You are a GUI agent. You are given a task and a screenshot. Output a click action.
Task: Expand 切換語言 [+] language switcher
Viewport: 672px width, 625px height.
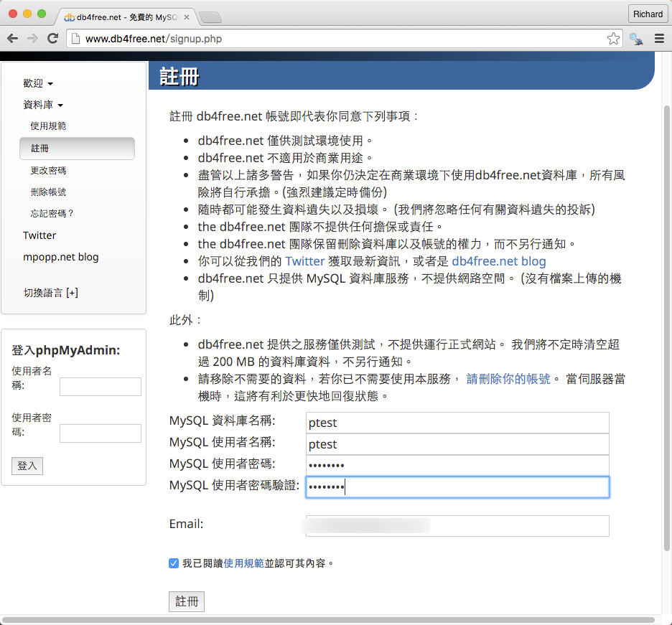tap(50, 293)
